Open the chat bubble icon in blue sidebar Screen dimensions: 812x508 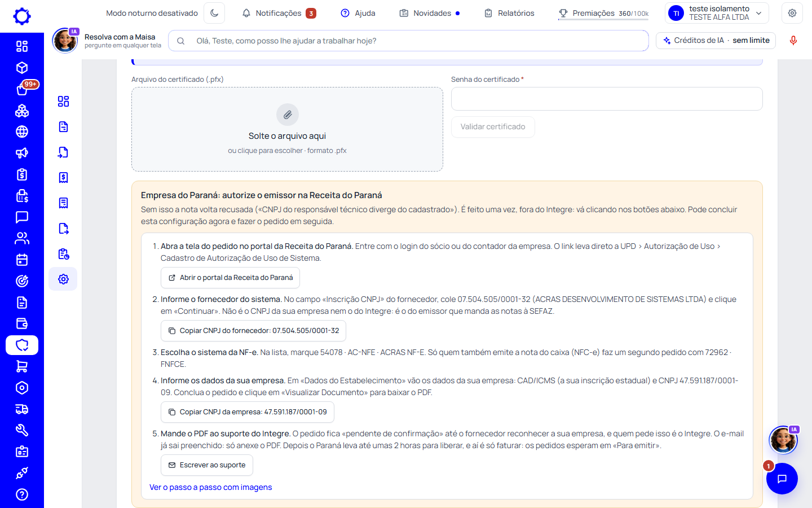22,217
